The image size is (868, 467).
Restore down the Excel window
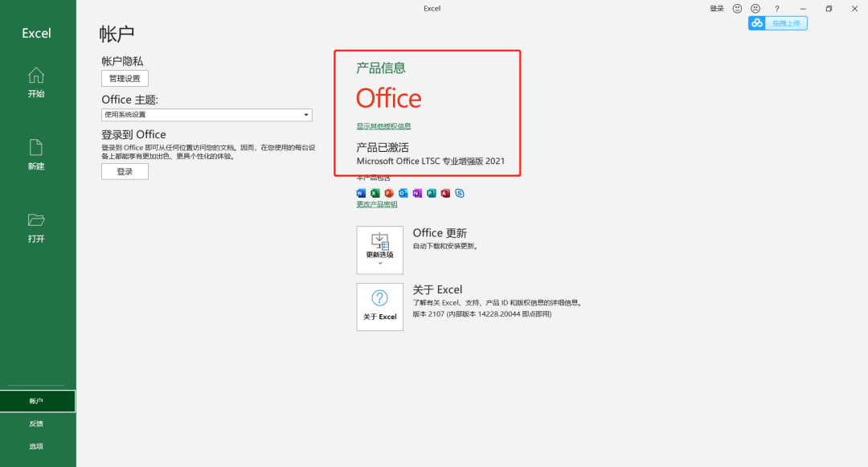point(829,8)
